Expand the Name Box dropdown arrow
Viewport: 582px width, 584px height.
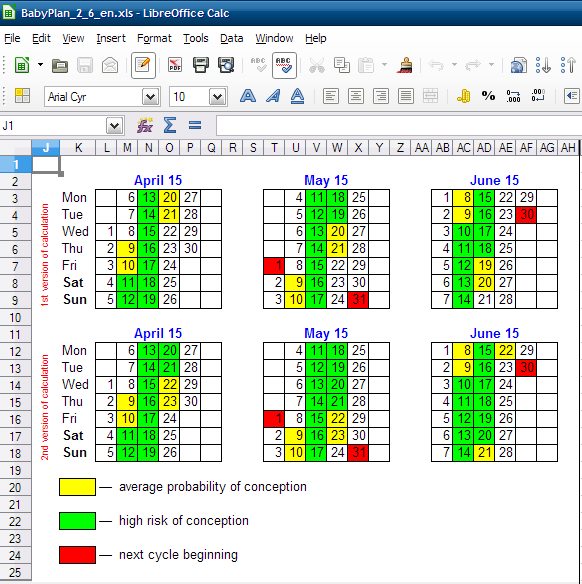114,126
